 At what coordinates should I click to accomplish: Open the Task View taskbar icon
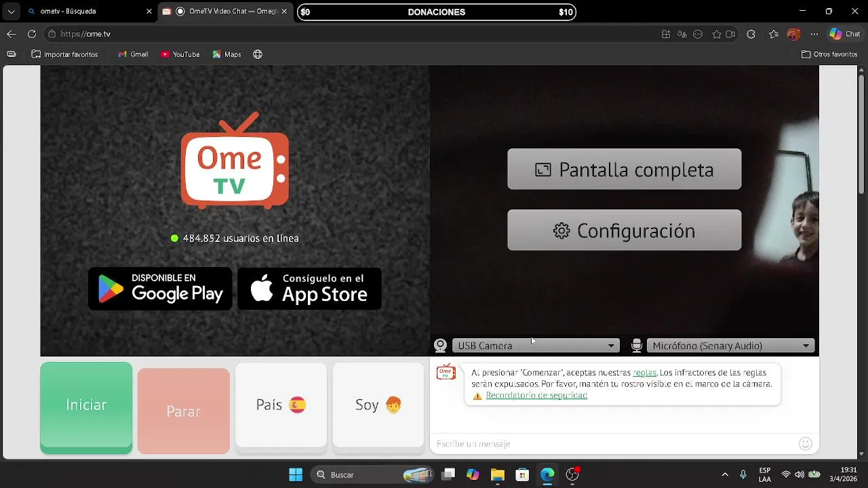[448, 474]
